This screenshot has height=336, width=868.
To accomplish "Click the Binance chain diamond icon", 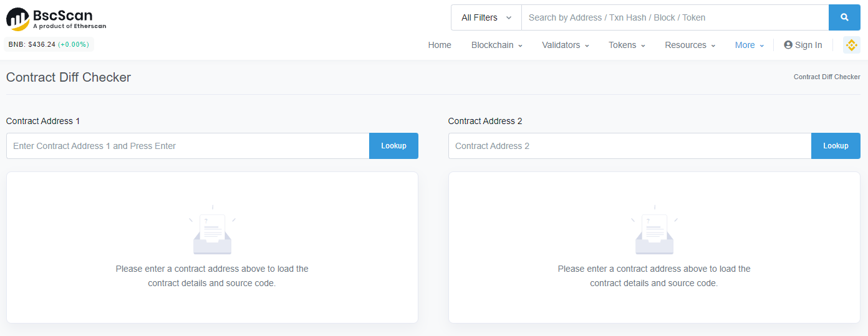I will pyautogui.click(x=851, y=45).
